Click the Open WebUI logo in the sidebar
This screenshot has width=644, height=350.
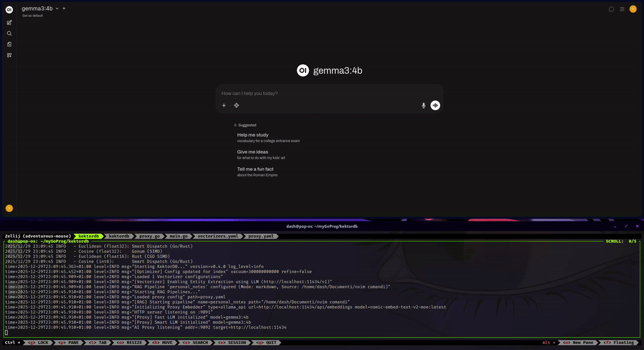coord(9,9)
